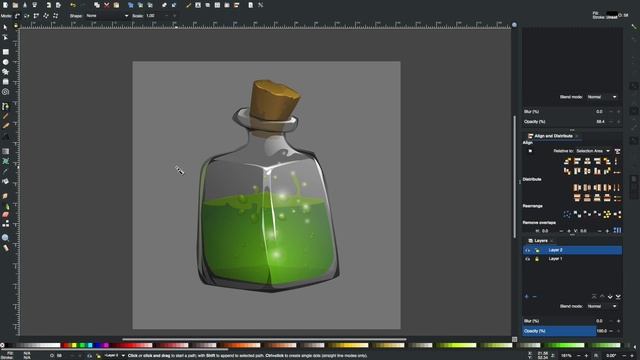Screen dimensions: 640x360
Task: Select the Node edit tool
Action: click(5, 37)
